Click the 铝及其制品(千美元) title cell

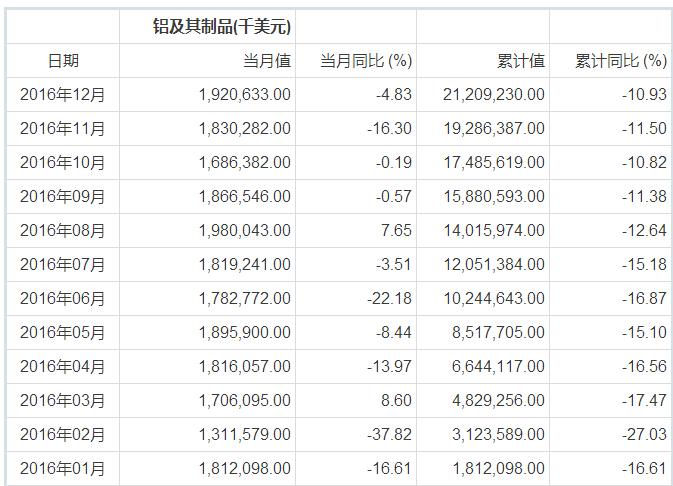click(222, 27)
